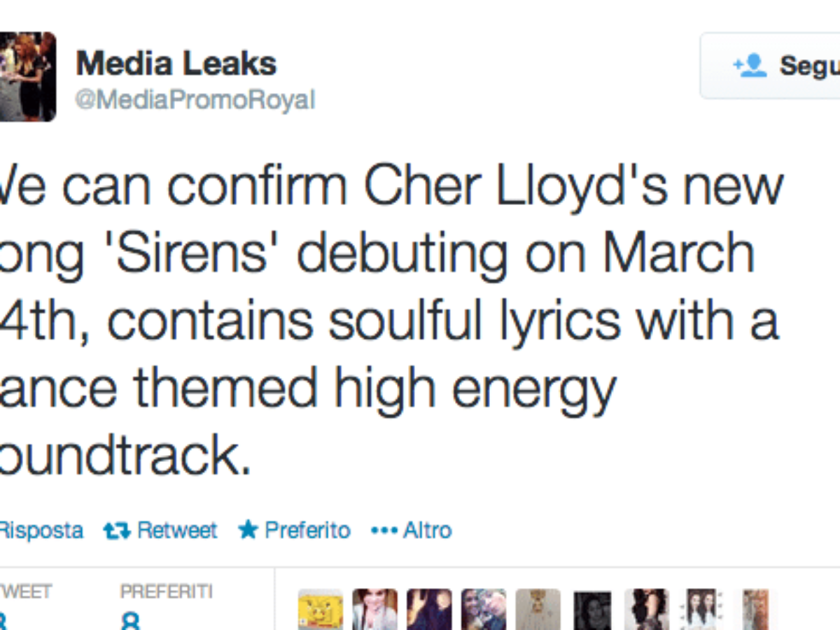This screenshot has height=630, width=840.
Task: Click the fifth favoriter avatar with beige image
Action: 538,609
